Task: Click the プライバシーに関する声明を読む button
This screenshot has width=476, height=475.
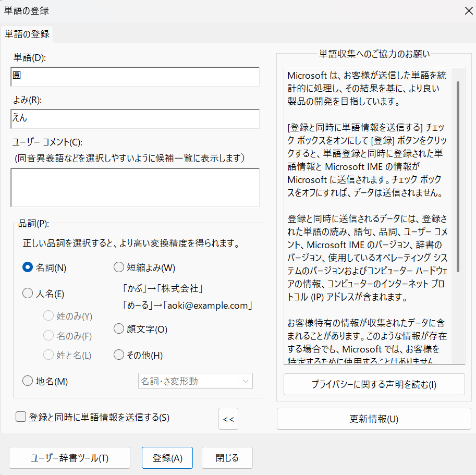Action: (x=374, y=385)
